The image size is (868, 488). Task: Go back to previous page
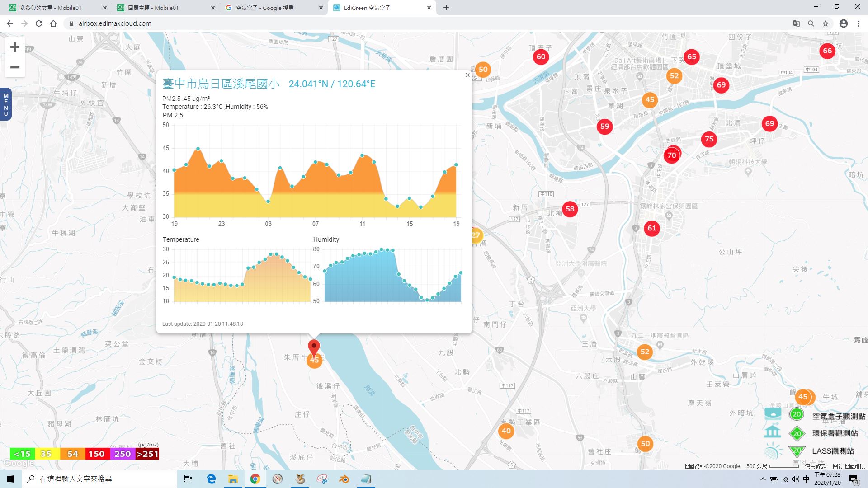[x=10, y=23]
